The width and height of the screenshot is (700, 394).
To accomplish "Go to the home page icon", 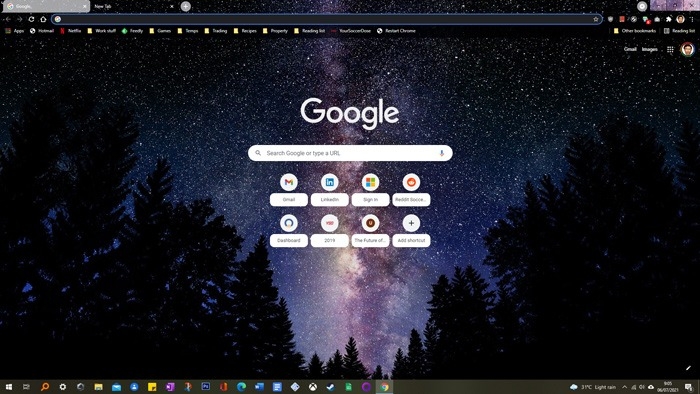I will pos(43,19).
